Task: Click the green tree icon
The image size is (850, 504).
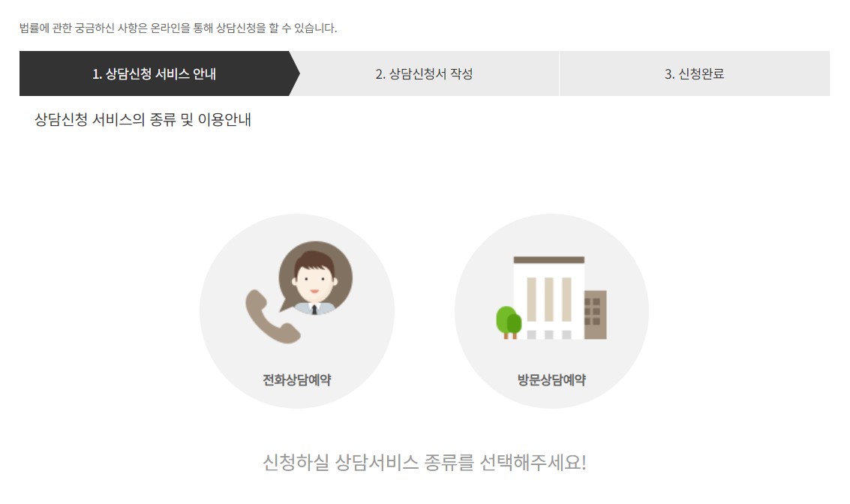Action: 509,322
